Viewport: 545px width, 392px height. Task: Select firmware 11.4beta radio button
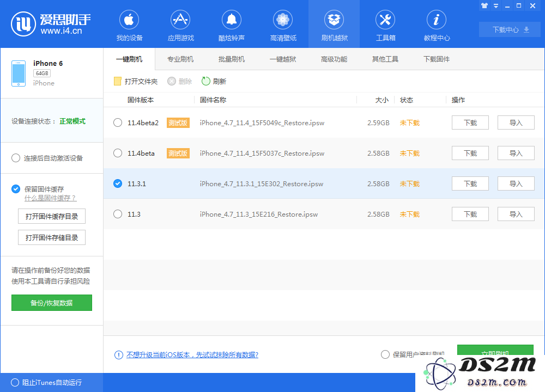118,153
